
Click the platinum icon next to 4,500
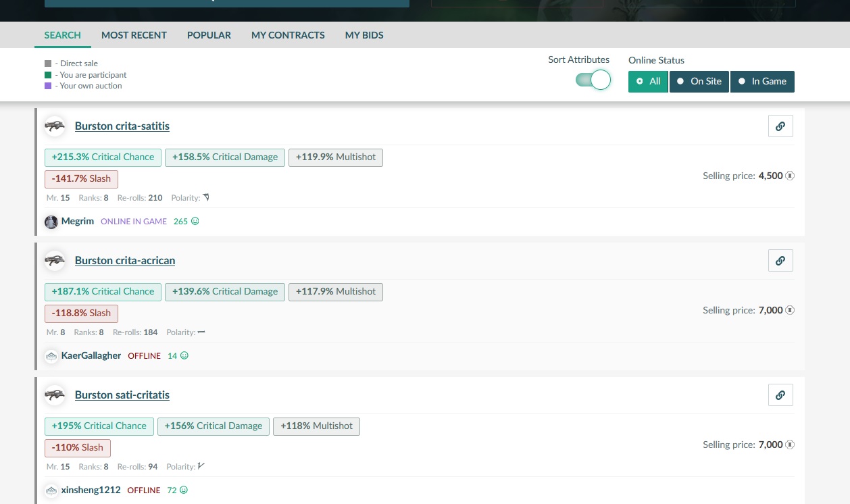tap(790, 176)
